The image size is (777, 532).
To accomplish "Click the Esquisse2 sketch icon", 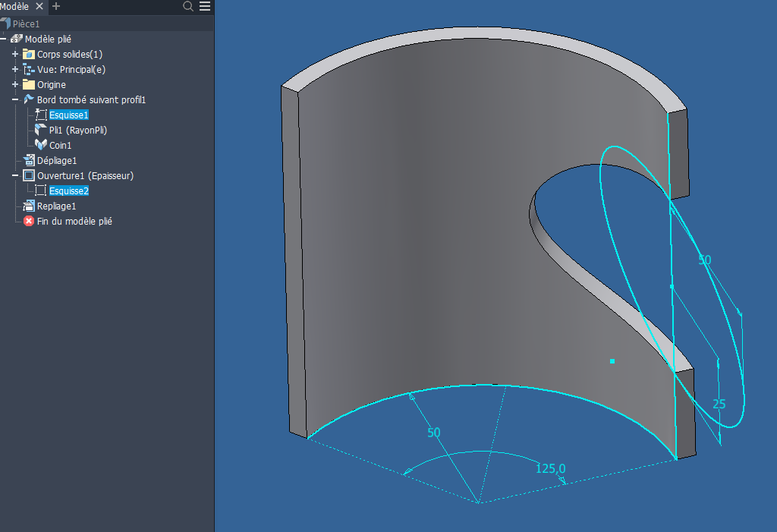I will [41, 190].
